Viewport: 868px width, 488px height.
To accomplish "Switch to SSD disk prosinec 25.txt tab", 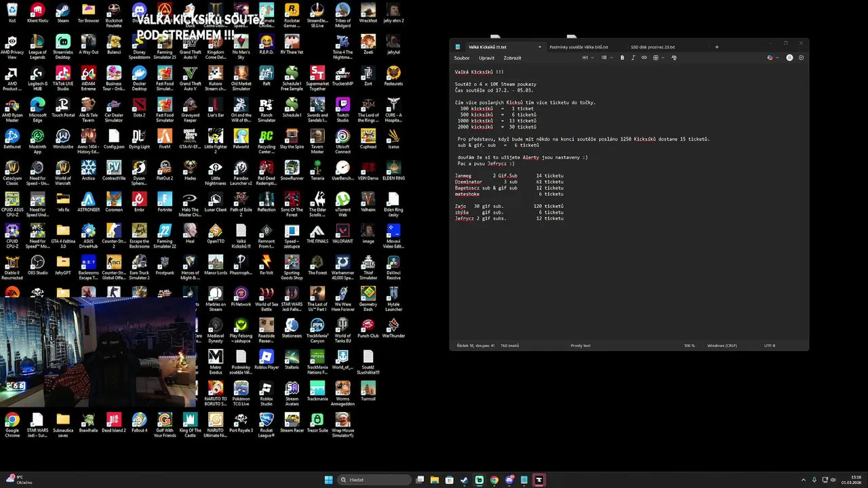I will 653,47.
